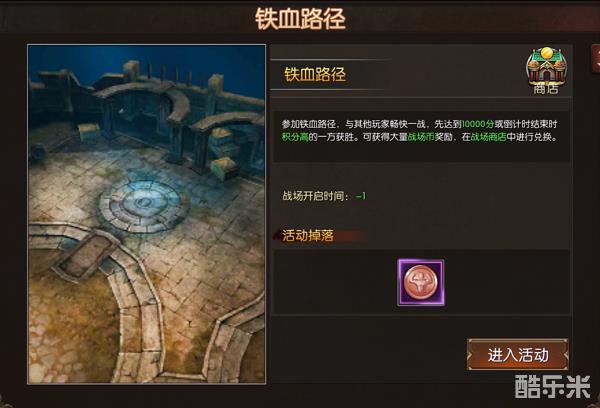Viewport: 600px width, 408px height.
Task: Click the wooden crates in the map preview
Action: [x=224, y=153]
